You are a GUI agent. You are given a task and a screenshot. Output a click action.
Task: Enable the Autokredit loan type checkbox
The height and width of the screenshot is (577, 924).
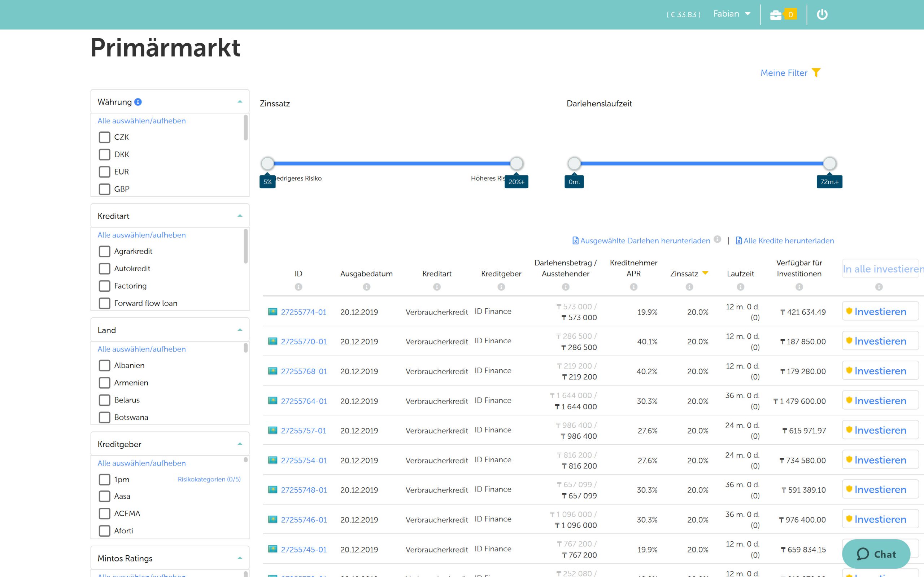[x=105, y=269]
